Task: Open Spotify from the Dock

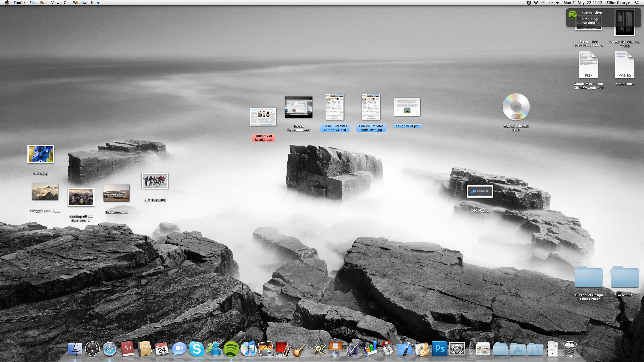Action: pyautogui.click(x=231, y=349)
